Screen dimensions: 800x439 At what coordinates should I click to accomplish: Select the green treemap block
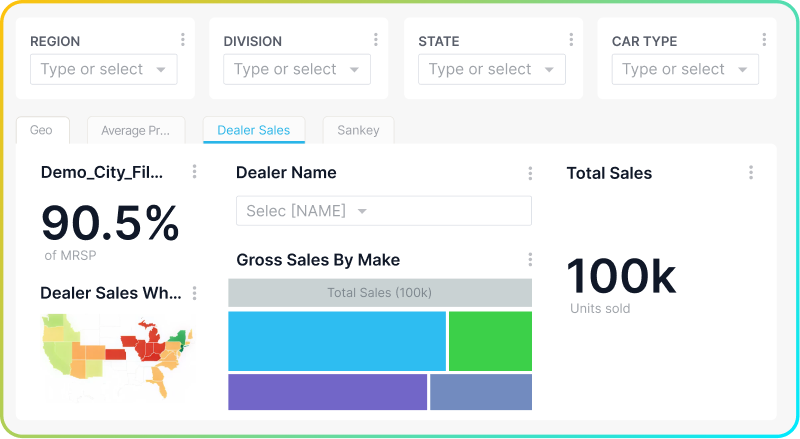click(x=490, y=341)
